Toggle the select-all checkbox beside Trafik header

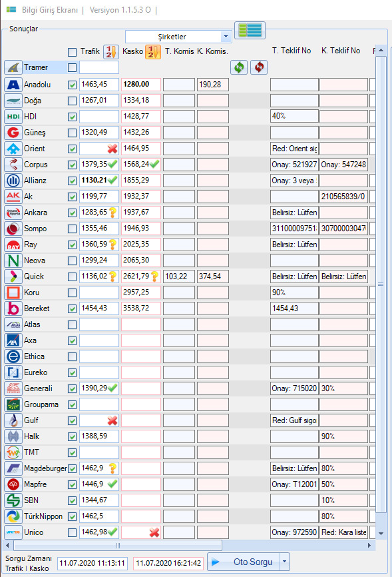click(x=72, y=52)
